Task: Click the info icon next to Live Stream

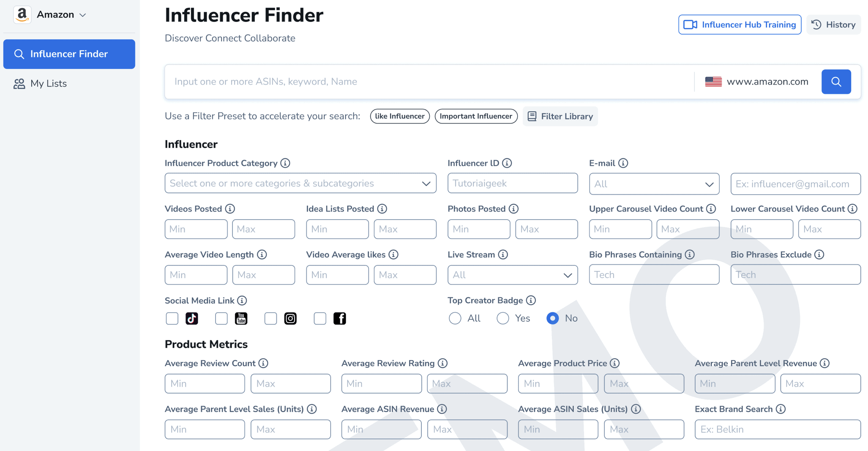Action: click(503, 255)
